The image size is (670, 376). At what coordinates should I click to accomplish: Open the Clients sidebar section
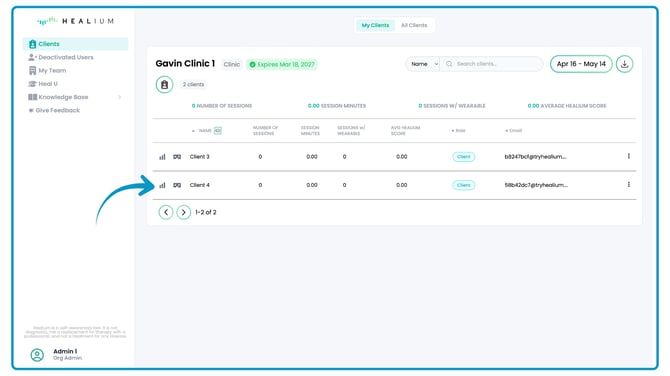tap(75, 44)
